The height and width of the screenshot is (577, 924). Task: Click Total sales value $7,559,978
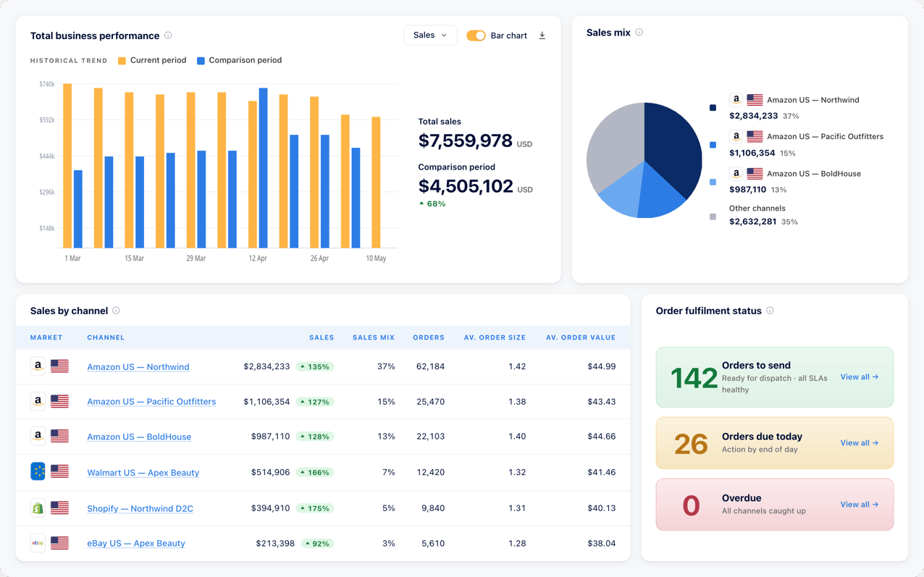[465, 140]
